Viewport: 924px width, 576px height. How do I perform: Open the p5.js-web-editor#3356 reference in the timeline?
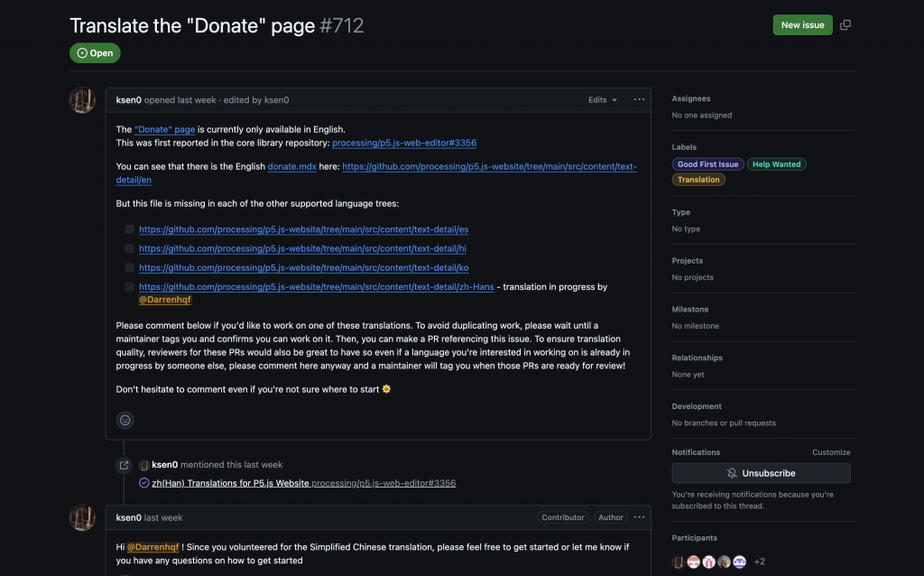click(383, 483)
